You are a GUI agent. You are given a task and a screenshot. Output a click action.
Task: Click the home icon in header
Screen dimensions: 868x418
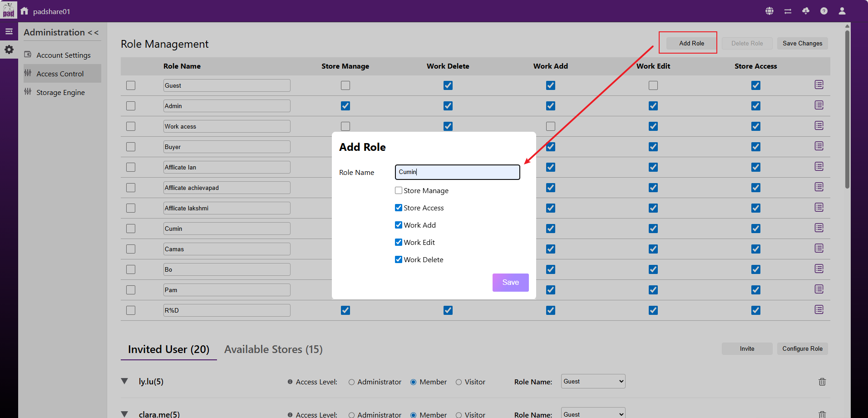[25, 11]
